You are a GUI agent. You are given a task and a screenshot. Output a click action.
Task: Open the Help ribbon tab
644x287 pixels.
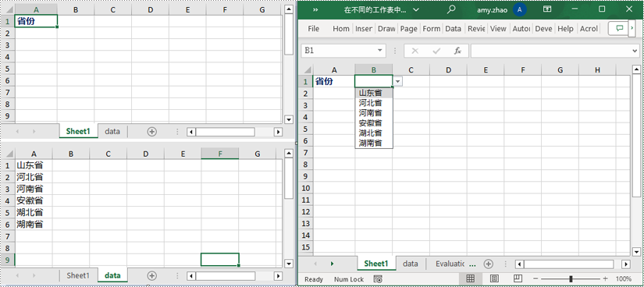point(566,29)
